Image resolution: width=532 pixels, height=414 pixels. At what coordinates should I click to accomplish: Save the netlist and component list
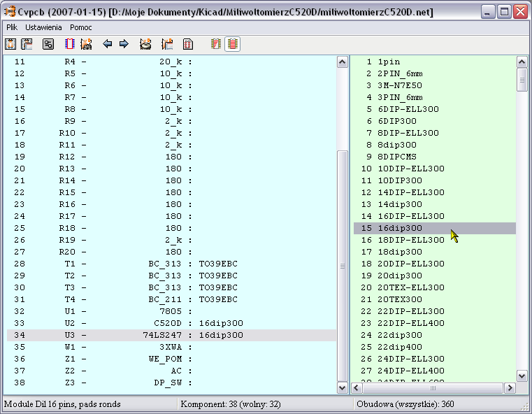pos(27,44)
